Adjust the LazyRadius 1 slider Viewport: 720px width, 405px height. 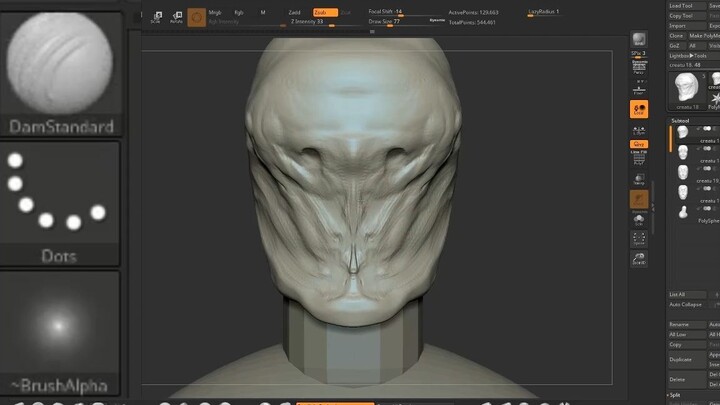[545, 12]
